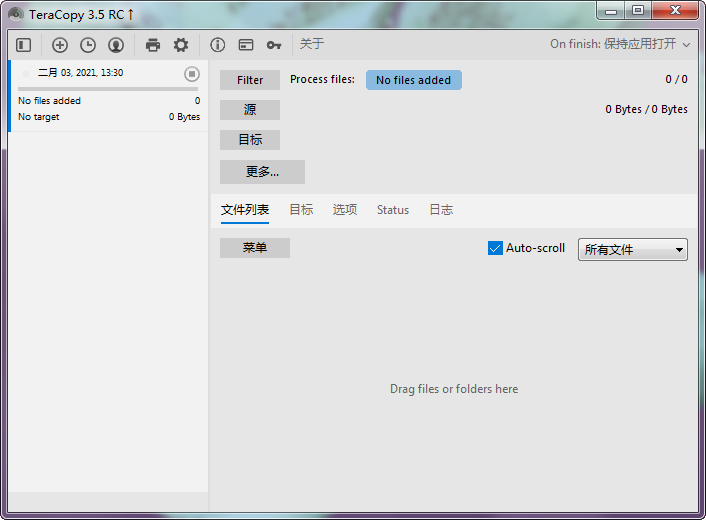Click the 更多... more button
Screen dimensions: 706x520
click(x=262, y=172)
